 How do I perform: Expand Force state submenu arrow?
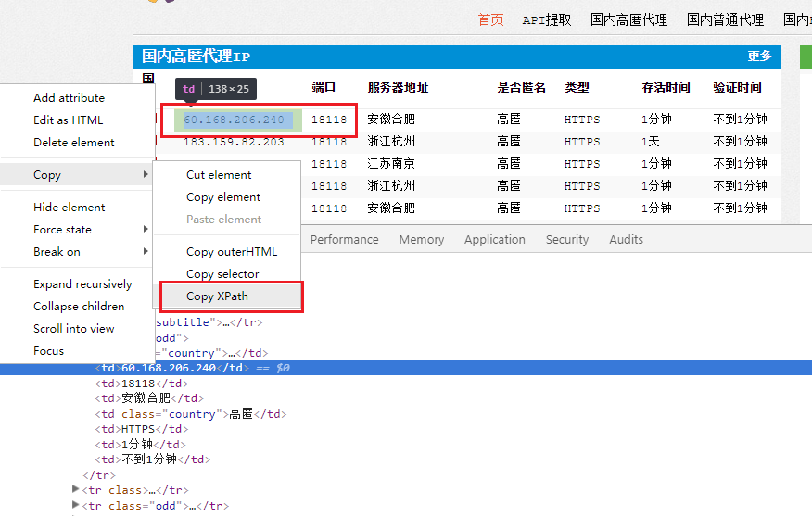pos(146,229)
